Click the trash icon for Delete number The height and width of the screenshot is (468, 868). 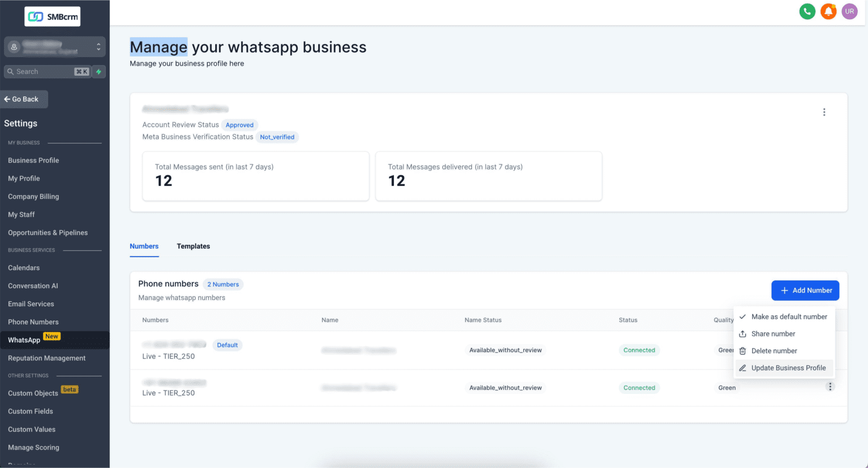[743, 351]
